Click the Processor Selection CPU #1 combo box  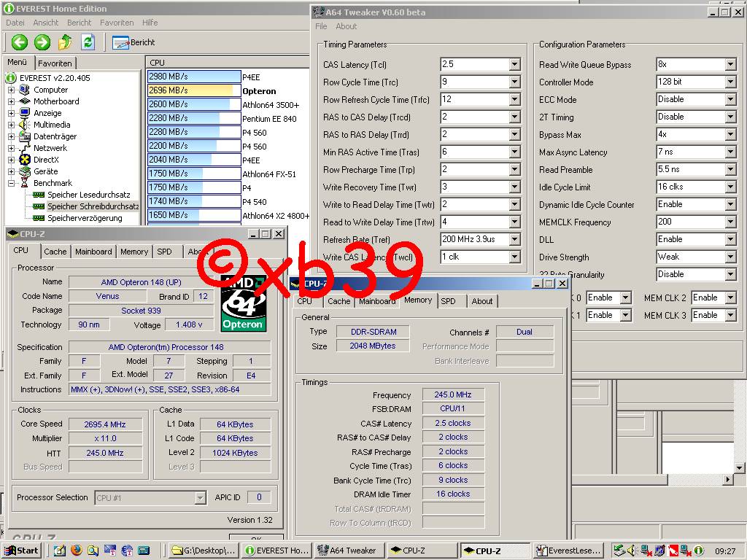click(x=150, y=497)
